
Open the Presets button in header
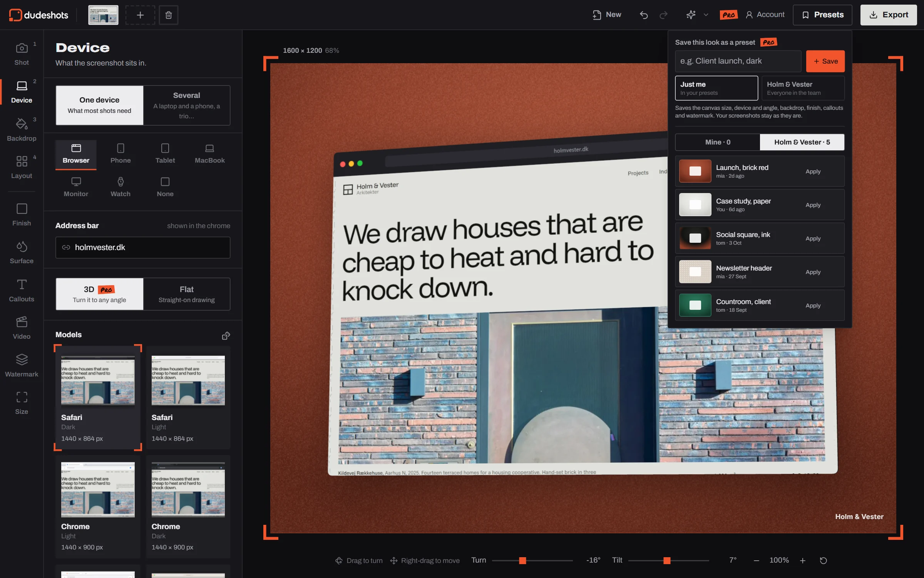822,15
